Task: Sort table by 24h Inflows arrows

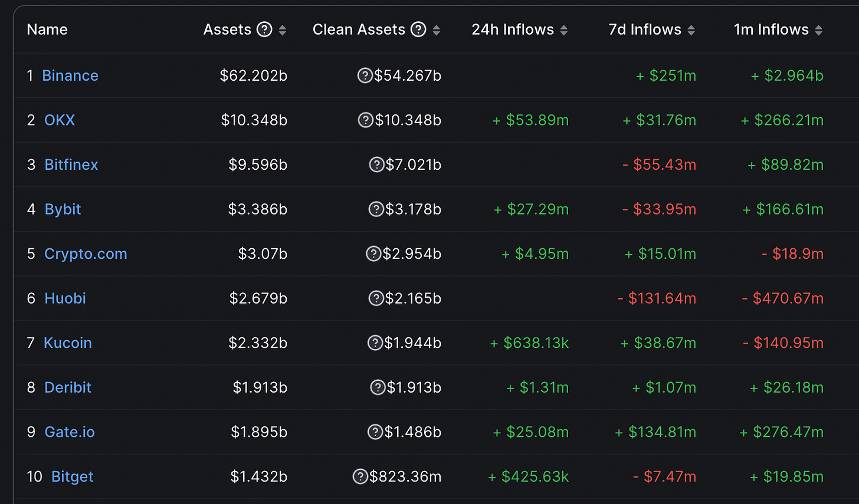Action: tap(564, 30)
